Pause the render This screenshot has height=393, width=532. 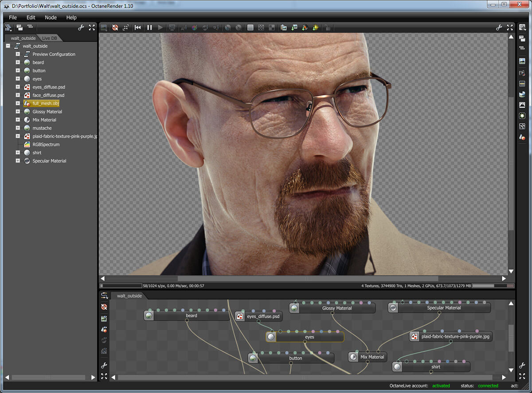149,28
